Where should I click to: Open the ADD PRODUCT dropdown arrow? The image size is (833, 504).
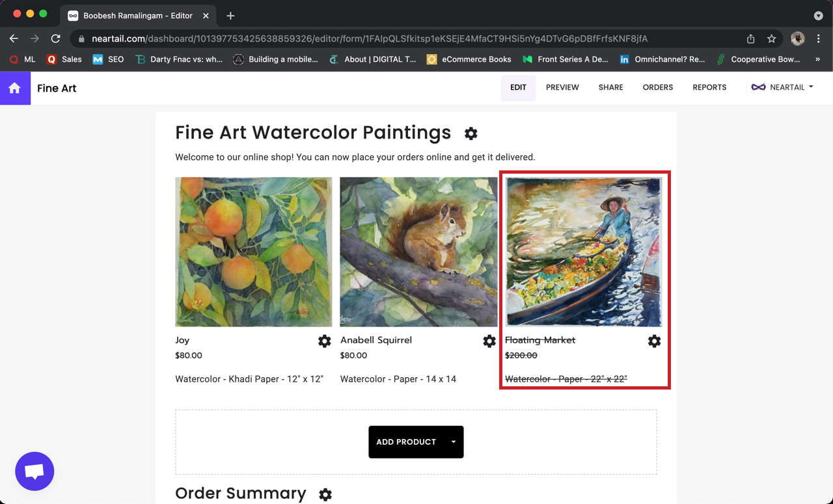pos(453,442)
